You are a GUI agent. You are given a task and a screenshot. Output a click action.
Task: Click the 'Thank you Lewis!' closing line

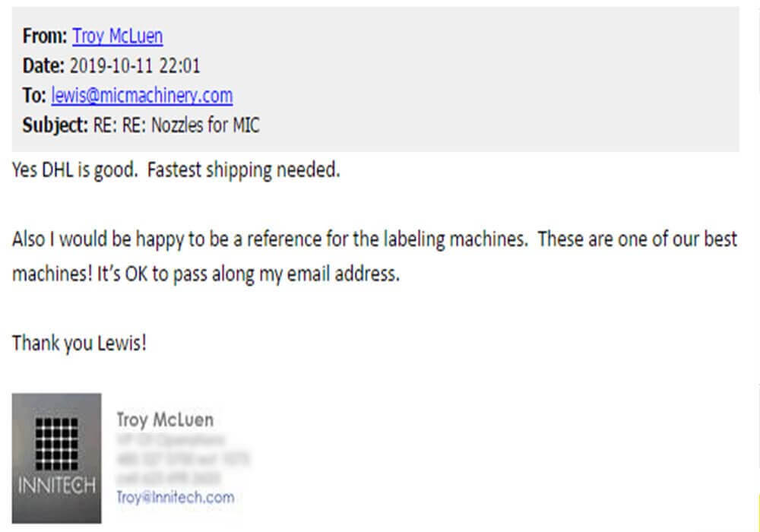(79, 343)
